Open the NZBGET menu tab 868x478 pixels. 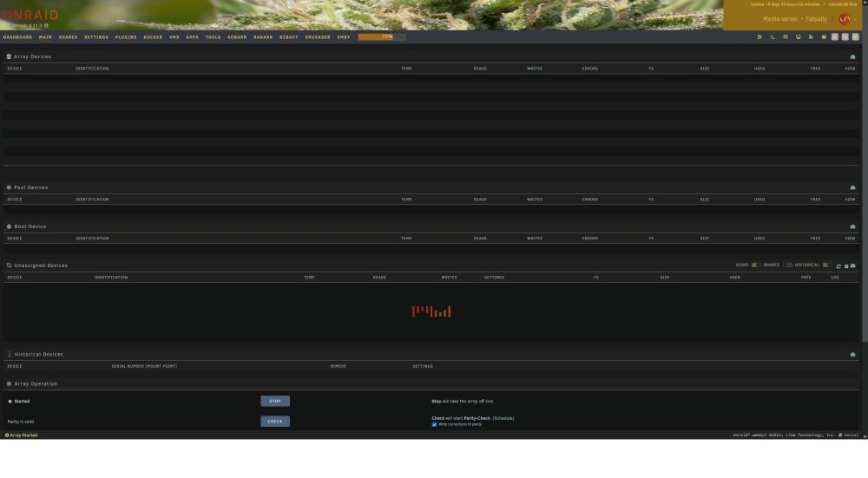pyautogui.click(x=289, y=37)
